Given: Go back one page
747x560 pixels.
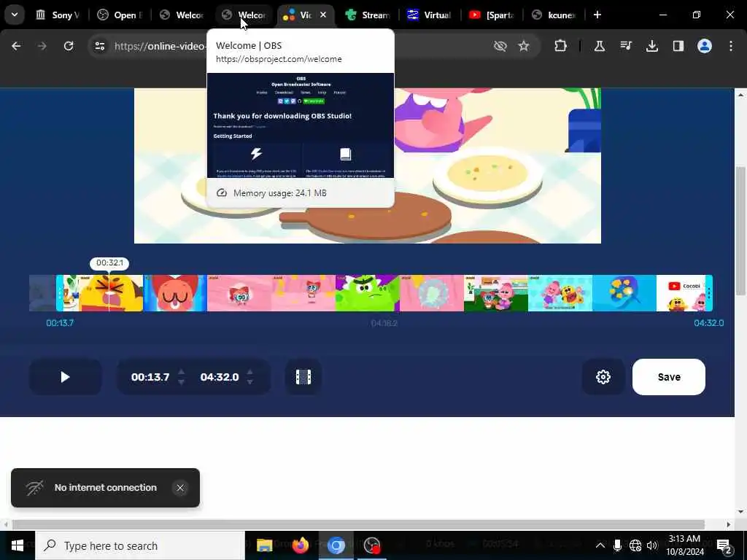Looking at the screenshot, I should 16,46.
